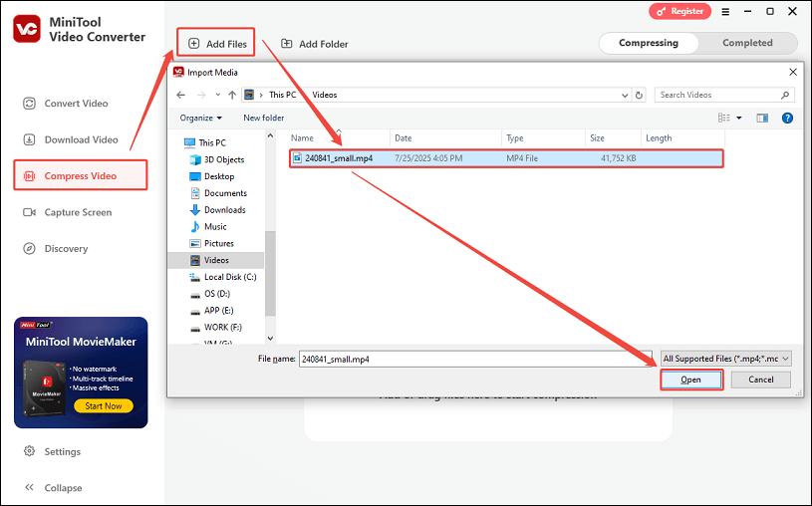Viewport: 812px width, 506px height.
Task: Click New folder in dialog toolbar
Action: click(x=264, y=118)
